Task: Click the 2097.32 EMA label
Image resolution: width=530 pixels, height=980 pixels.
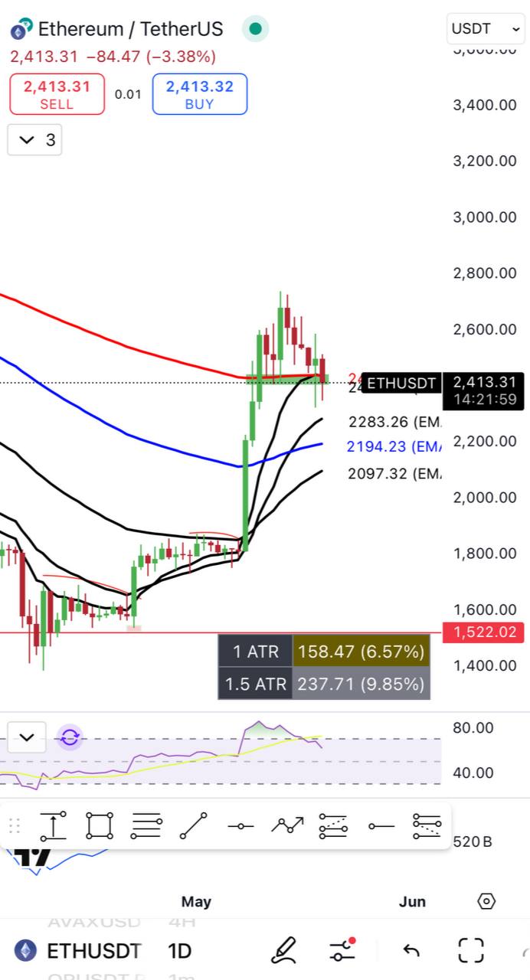Action: 394,473
